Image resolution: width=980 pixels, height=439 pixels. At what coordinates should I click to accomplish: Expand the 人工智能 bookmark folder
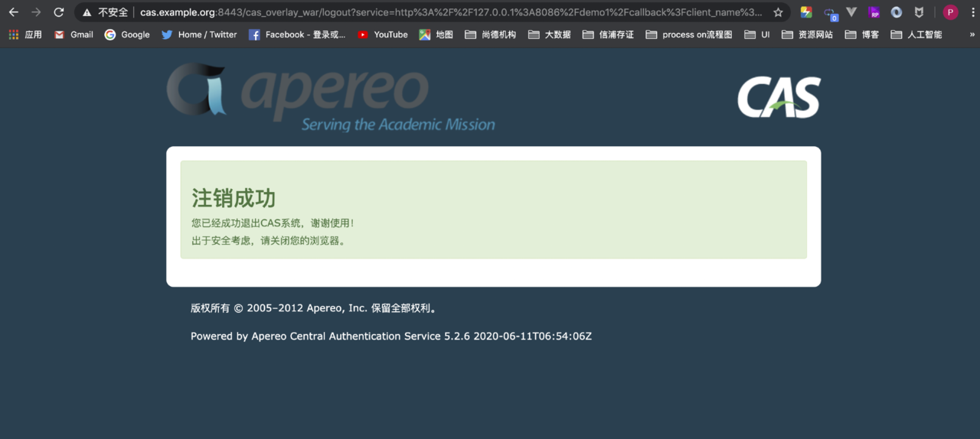click(916, 34)
